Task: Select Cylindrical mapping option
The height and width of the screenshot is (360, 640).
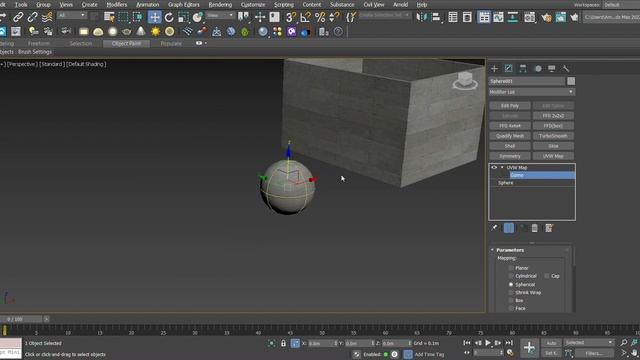Action: coord(511,276)
